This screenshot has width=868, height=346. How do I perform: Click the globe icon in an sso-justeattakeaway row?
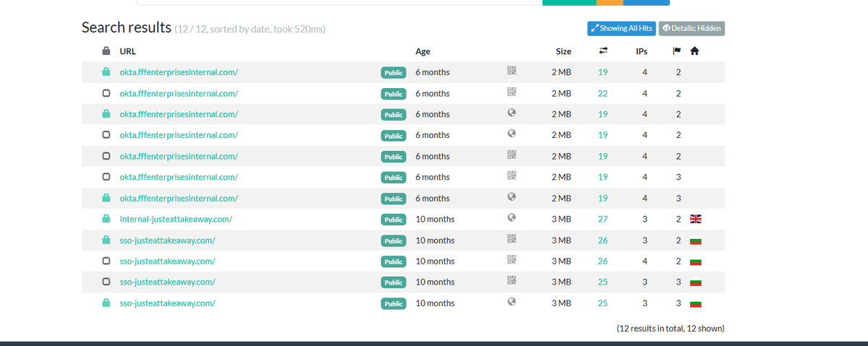coord(511,301)
